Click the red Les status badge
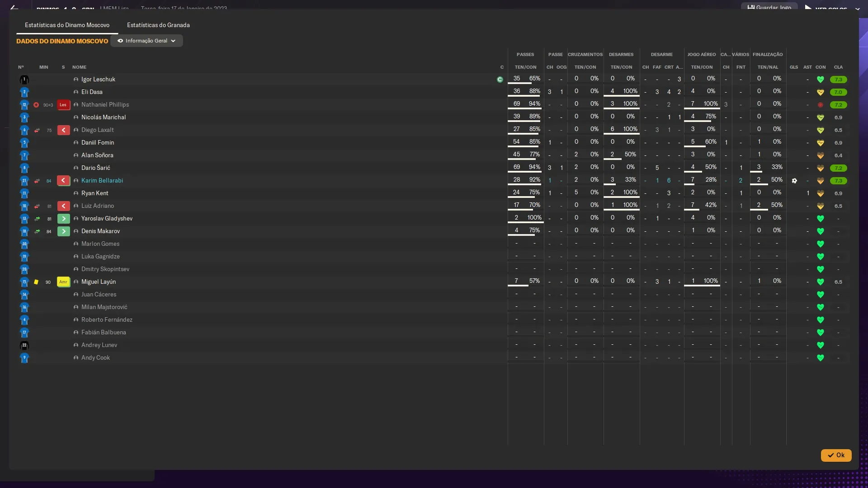The image size is (868, 488). click(63, 105)
